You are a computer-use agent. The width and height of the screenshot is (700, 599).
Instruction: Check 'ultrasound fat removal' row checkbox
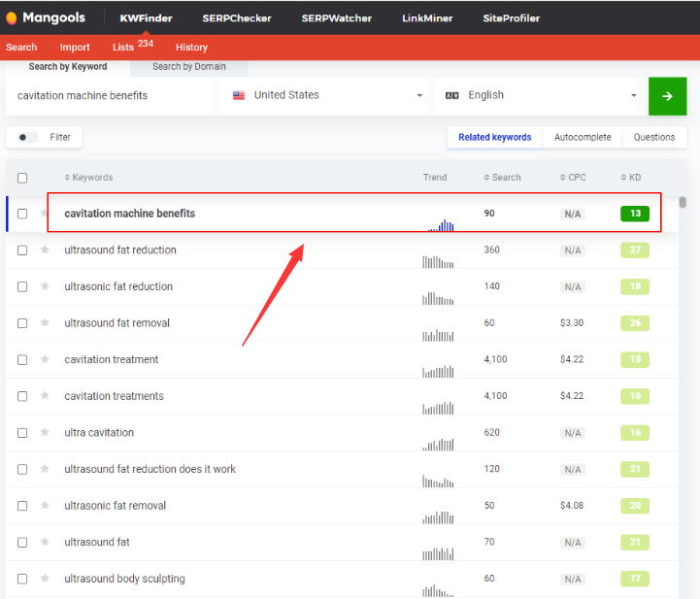(22, 323)
